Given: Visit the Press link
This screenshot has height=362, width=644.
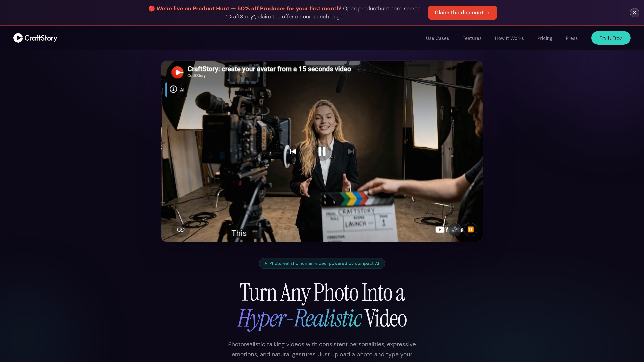Looking at the screenshot, I should tap(572, 38).
